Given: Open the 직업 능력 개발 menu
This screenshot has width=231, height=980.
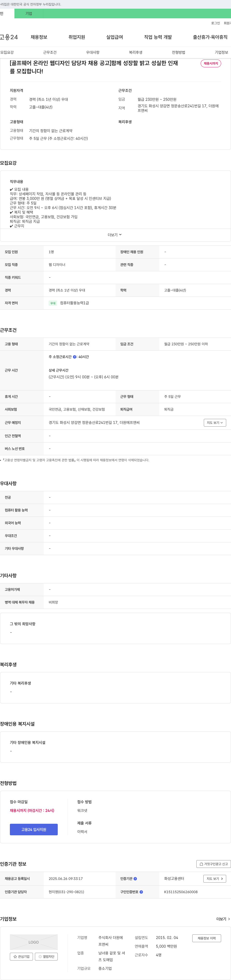Looking at the screenshot, I should [158, 37].
